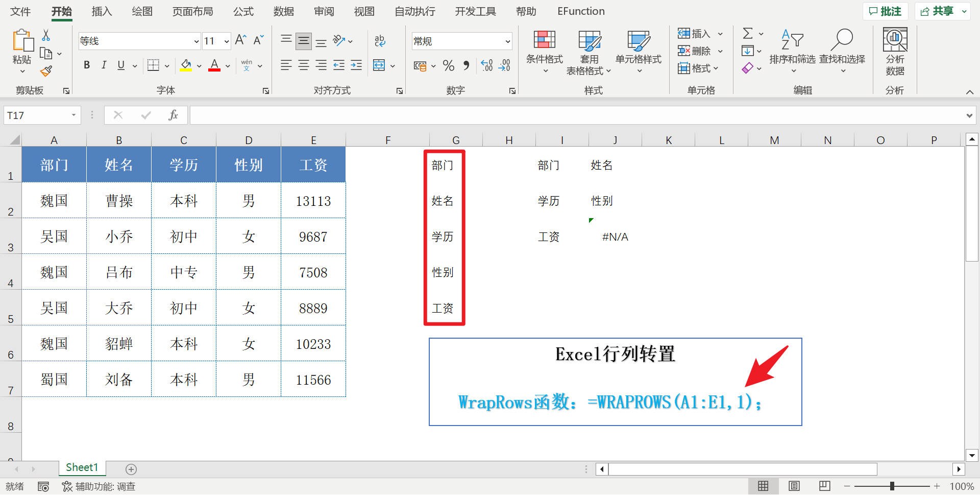Viewport: 980px width, 495px height.
Task: Click the Fill down icon
Action: 747,51
